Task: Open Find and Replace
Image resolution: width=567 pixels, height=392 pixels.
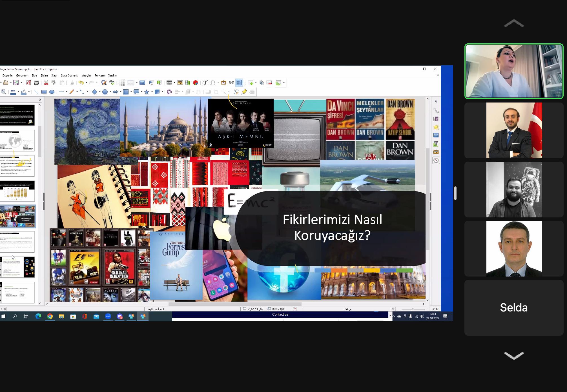Action: click(104, 83)
